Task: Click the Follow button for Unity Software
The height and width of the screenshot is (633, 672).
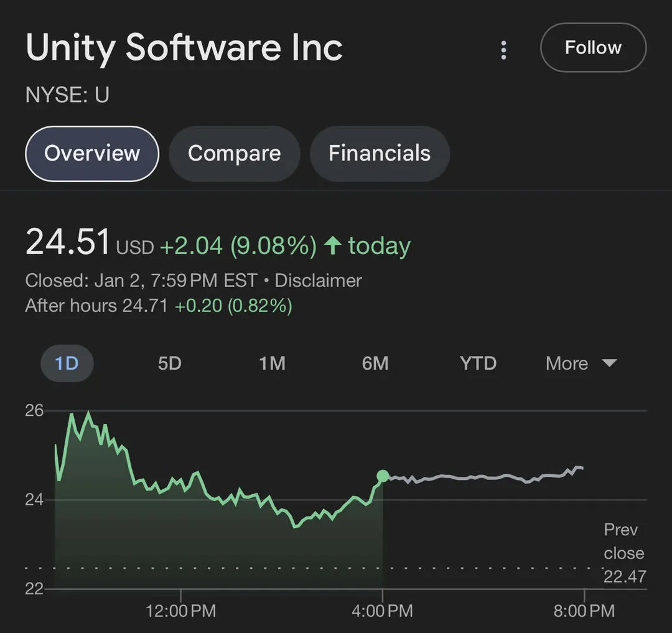Action: point(592,47)
